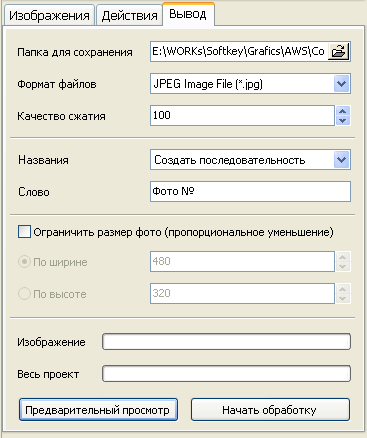The image size is (367, 438).
Task: Click Начать обработку button
Action: click(x=270, y=410)
